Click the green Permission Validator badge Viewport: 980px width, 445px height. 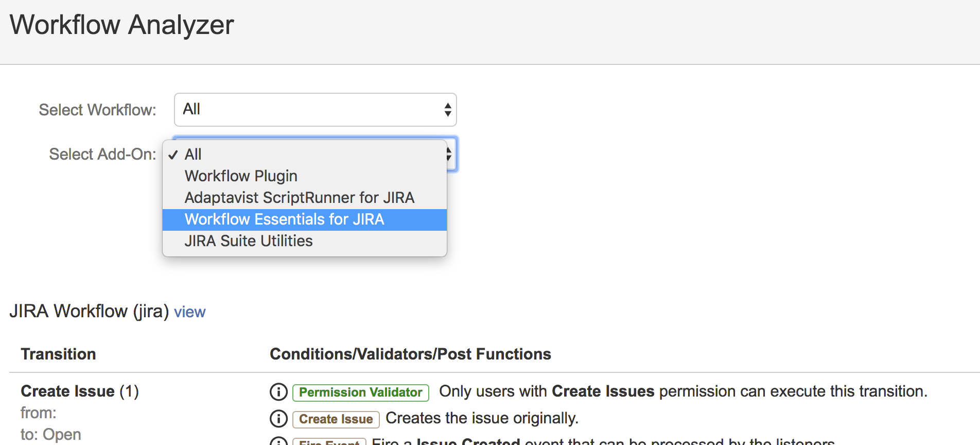click(360, 392)
